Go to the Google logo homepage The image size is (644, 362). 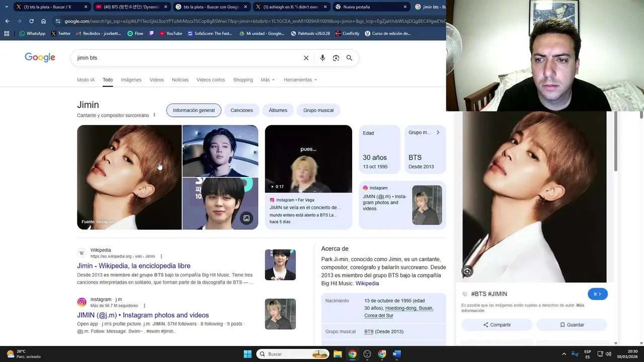[40, 57]
